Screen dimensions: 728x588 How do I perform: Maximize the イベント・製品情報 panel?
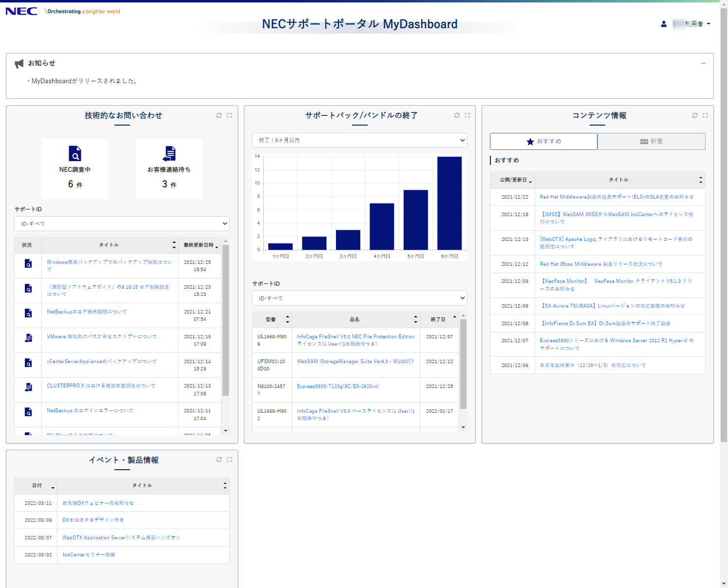tap(229, 459)
